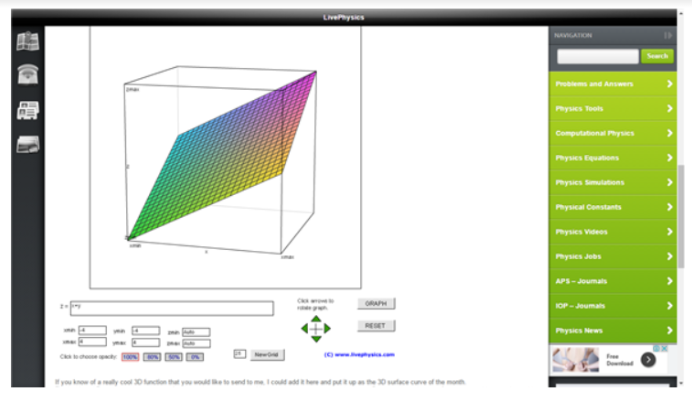Click the RESET button
This screenshot has height=402, width=692.
376,326
